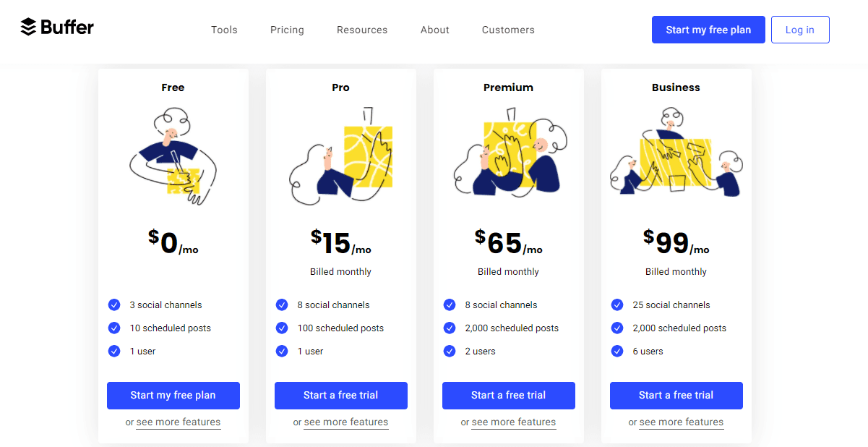The height and width of the screenshot is (447, 868).
Task: Click checkmark icon beside 2 users
Action: [450, 351]
